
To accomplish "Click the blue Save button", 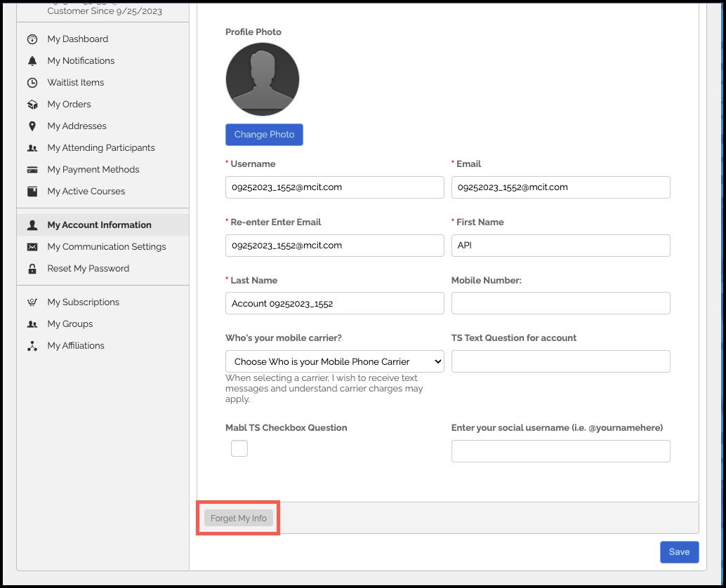I will 679,552.
